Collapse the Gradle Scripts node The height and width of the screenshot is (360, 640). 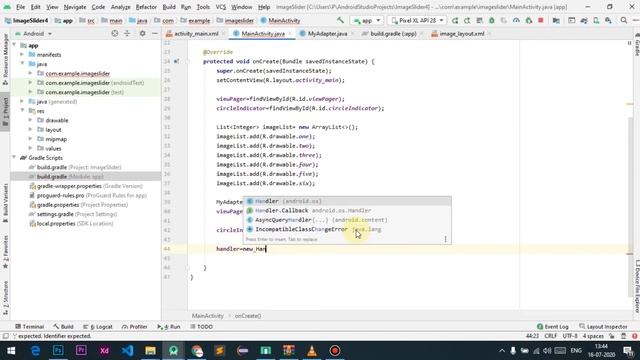click(14, 158)
